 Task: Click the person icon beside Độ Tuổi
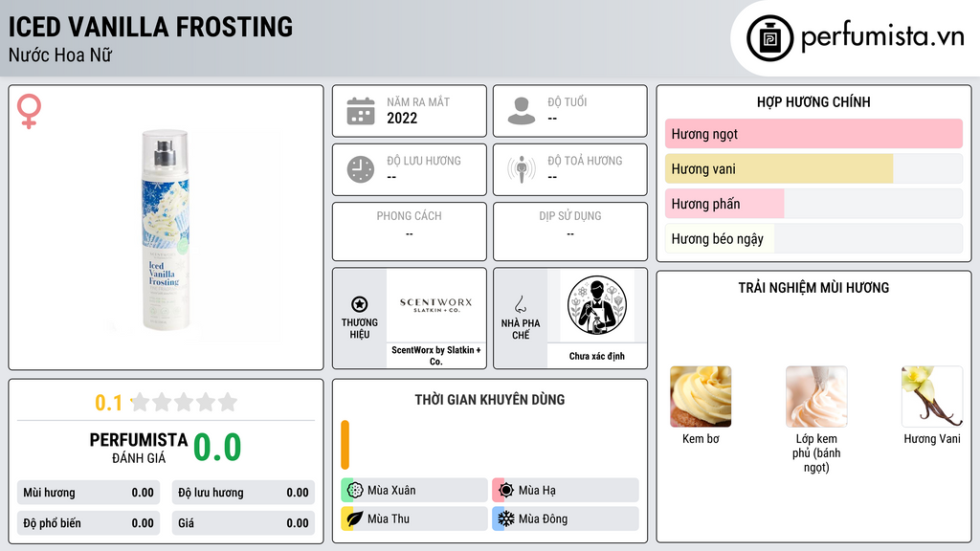pyautogui.click(x=522, y=111)
